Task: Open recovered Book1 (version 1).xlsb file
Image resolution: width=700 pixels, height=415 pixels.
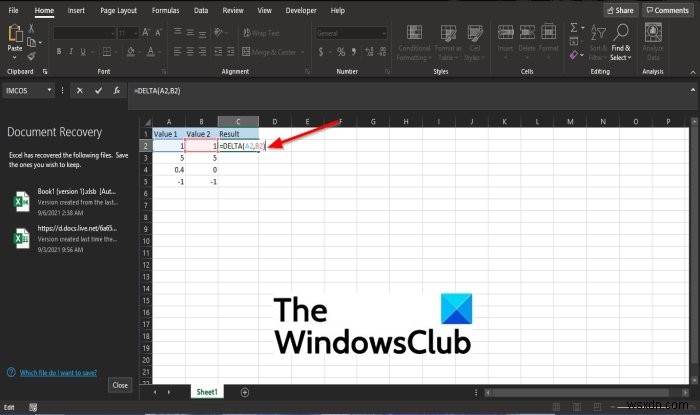Action: [67, 202]
